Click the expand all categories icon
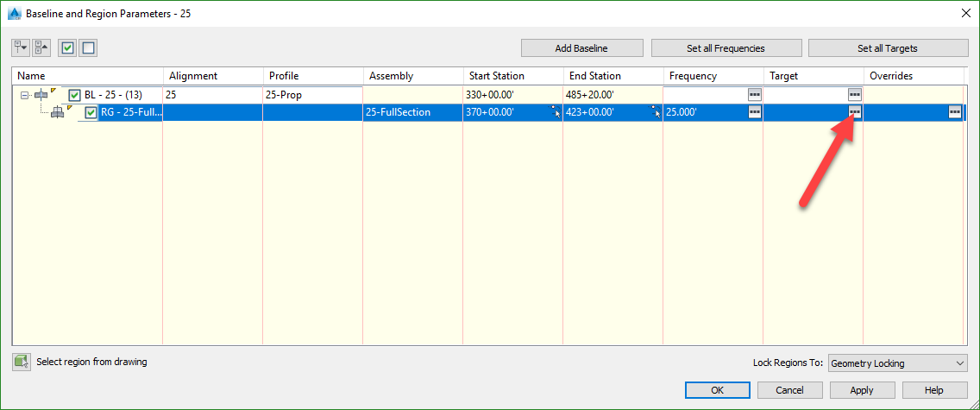980x410 pixels. click(21, 47)
